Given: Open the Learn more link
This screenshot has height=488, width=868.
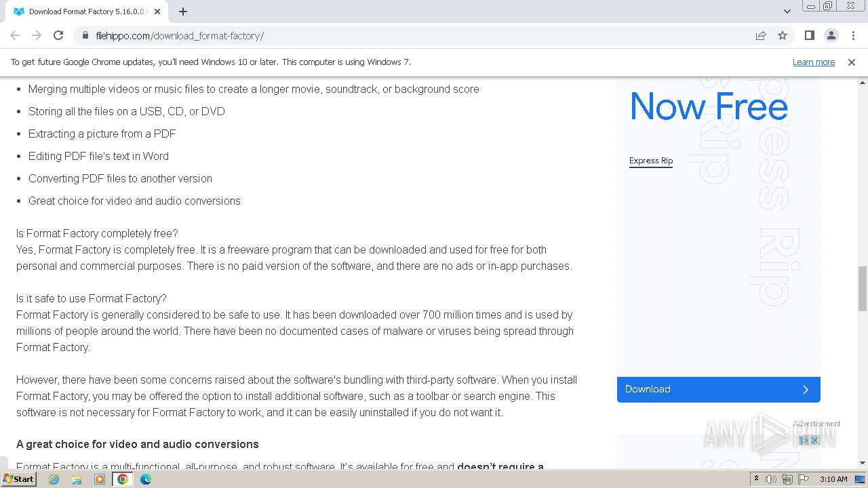Looking at the screenshot, I should coord(814,62).
